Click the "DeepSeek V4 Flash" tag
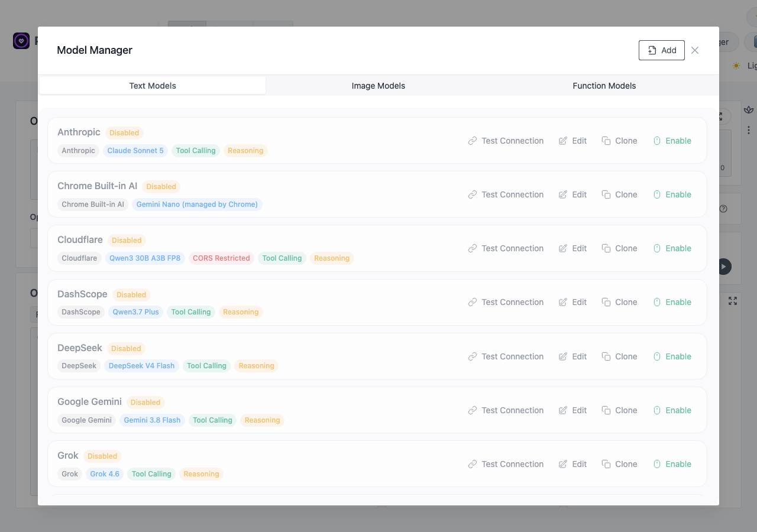 click(x=141, y=366)
